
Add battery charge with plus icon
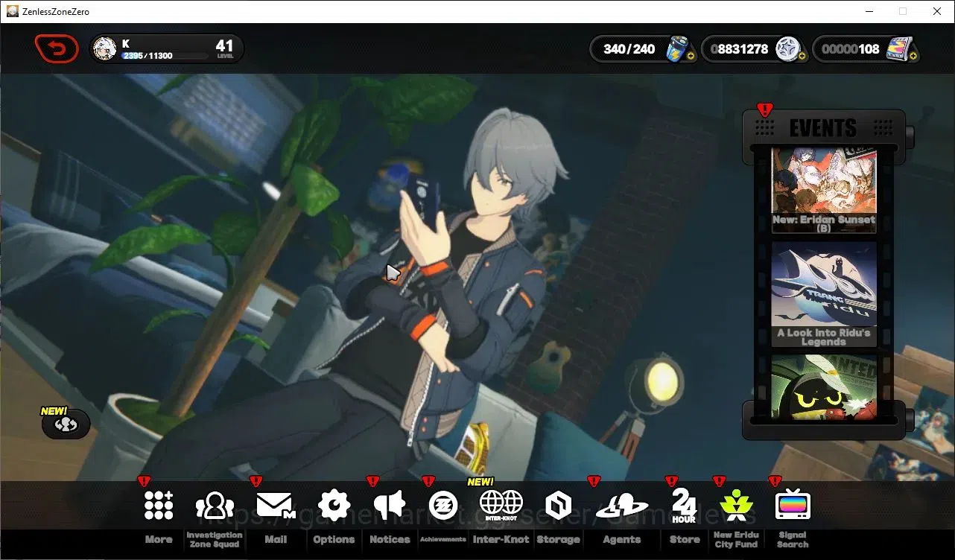[691, 57]
